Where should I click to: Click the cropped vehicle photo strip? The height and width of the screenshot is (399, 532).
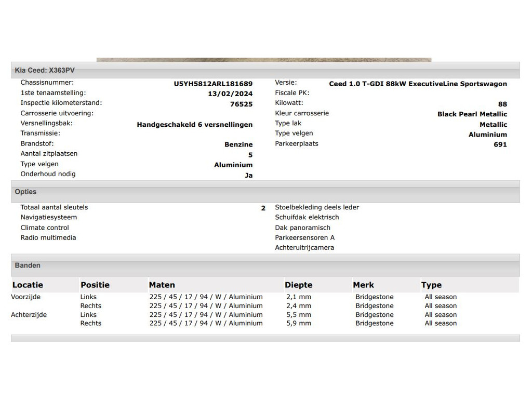click(x=263, y=60)
